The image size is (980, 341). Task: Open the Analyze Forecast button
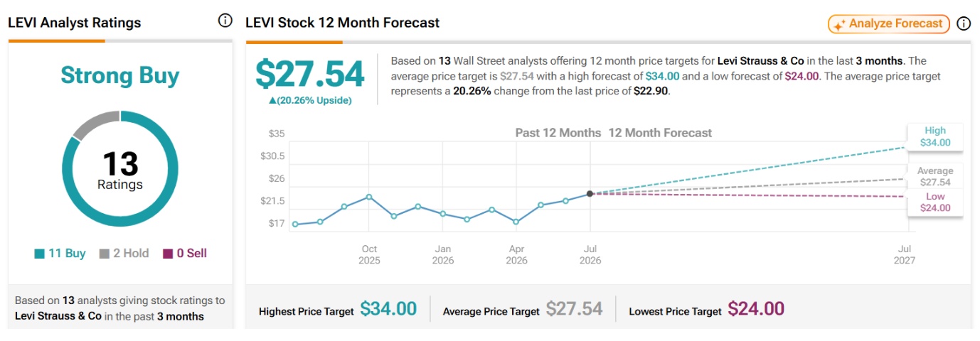click(889, 24)
